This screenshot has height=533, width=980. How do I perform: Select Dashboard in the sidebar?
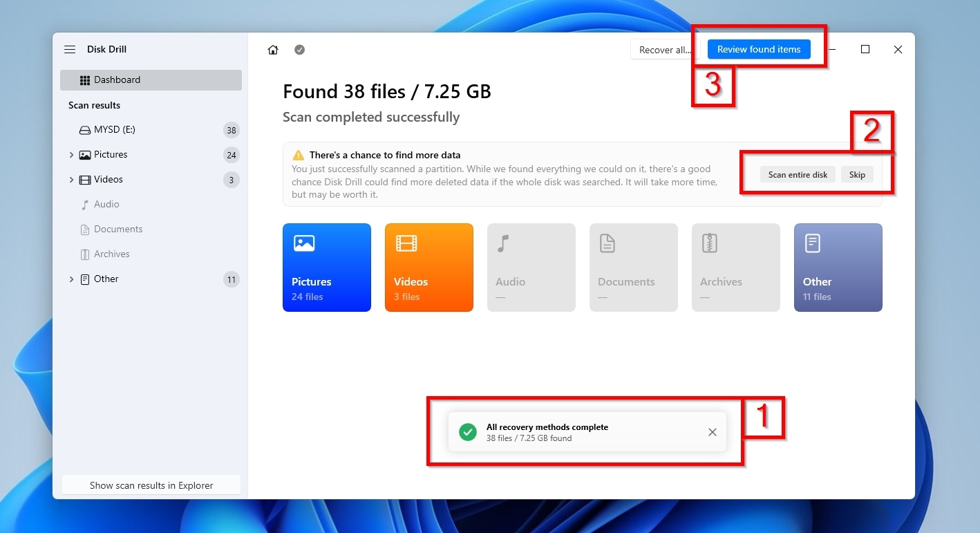[151, 80]
